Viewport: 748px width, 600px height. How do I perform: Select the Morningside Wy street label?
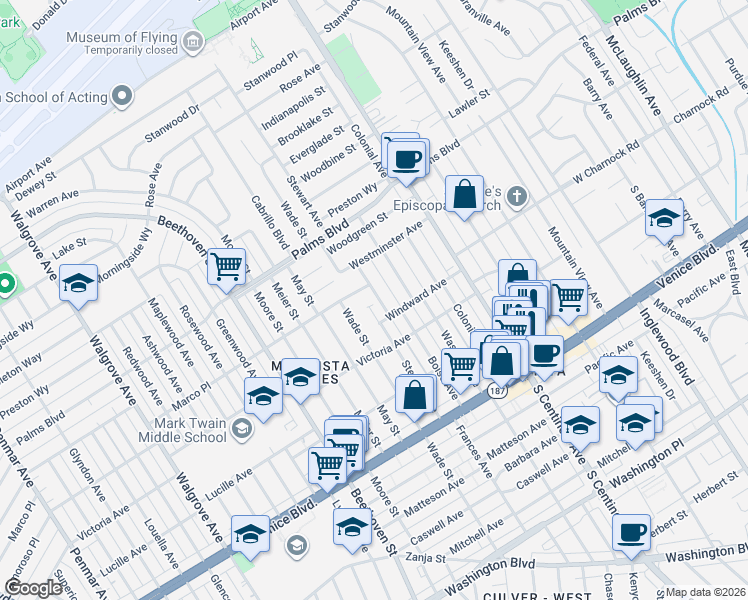click(124, 255)
